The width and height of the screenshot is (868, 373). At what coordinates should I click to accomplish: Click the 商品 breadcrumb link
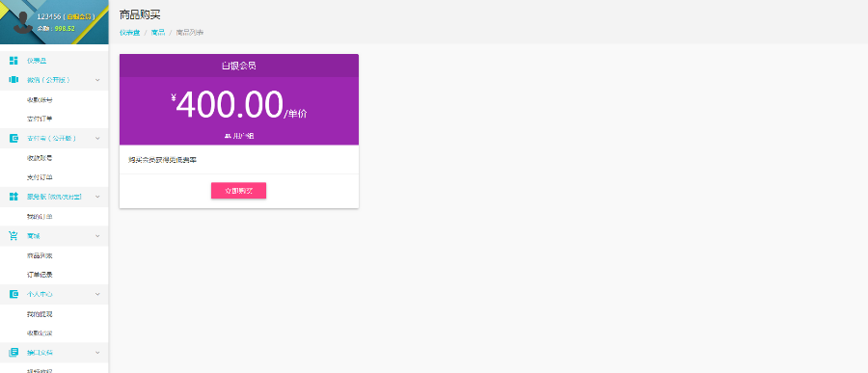pyautogui.click(x=158, y=33)
